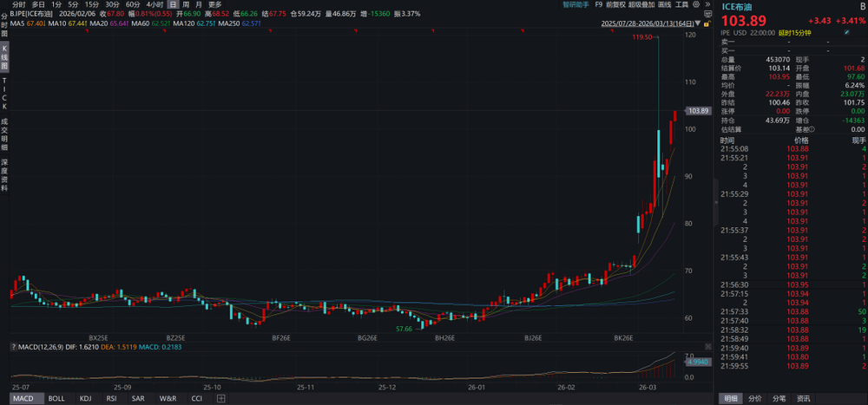Click the 103.89 current price marker on the price axis
This screenshot has height=405, width=868.
pyautogui.click(x=698, y=111)
